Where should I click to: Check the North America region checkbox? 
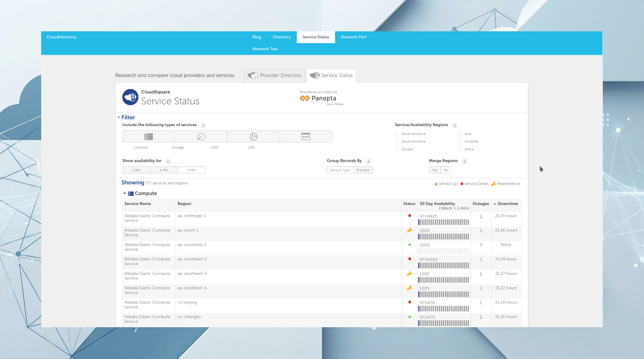click(x=396, y=134)
